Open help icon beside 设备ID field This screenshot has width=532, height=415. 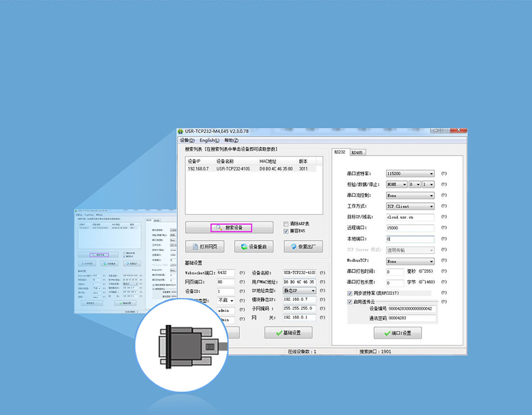click(x=242, y=291)
